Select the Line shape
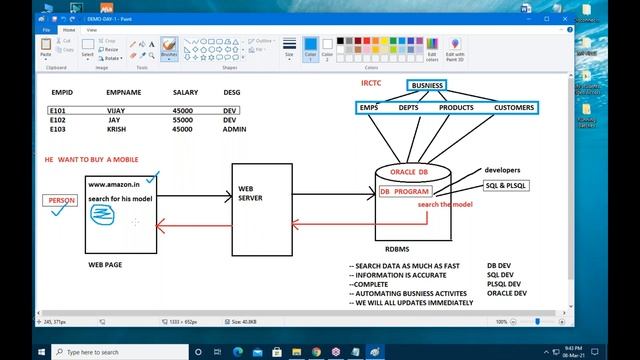 click(187, 42)
